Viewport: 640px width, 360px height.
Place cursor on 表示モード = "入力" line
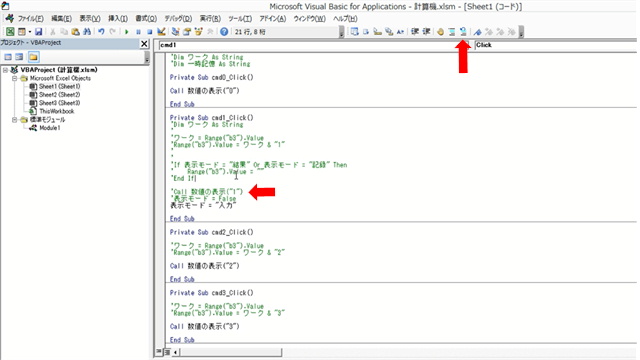[203, 205]
